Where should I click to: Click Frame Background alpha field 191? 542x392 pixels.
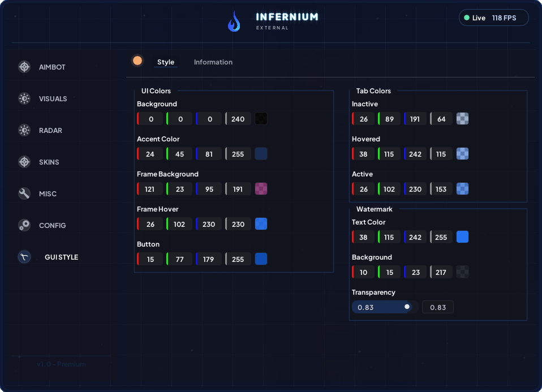[x=238, y=189]
